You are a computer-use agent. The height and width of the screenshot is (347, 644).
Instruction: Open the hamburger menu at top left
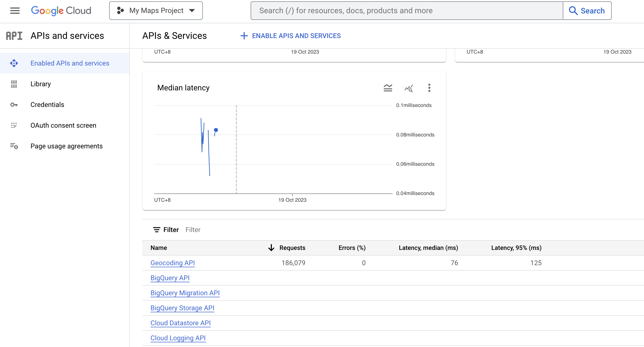pyautogui.click(x=15, y=11)
